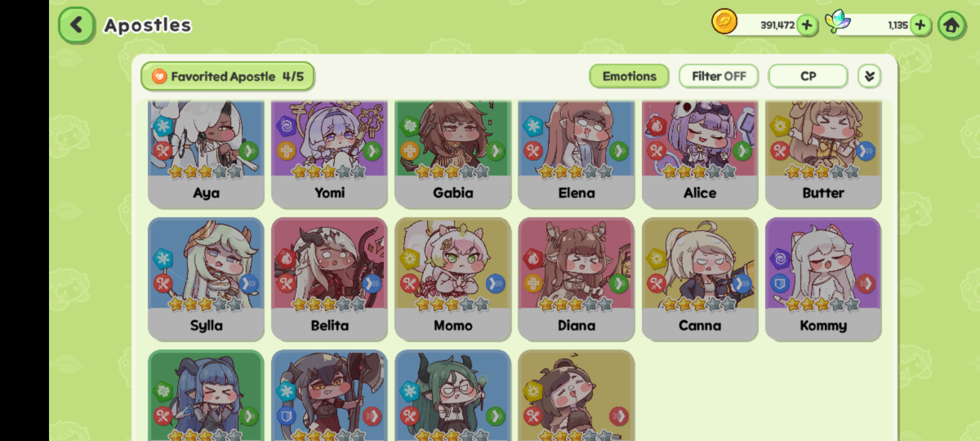
Task: Click the blue arrow icon on Sylla's card
Action: coord(249,283)
